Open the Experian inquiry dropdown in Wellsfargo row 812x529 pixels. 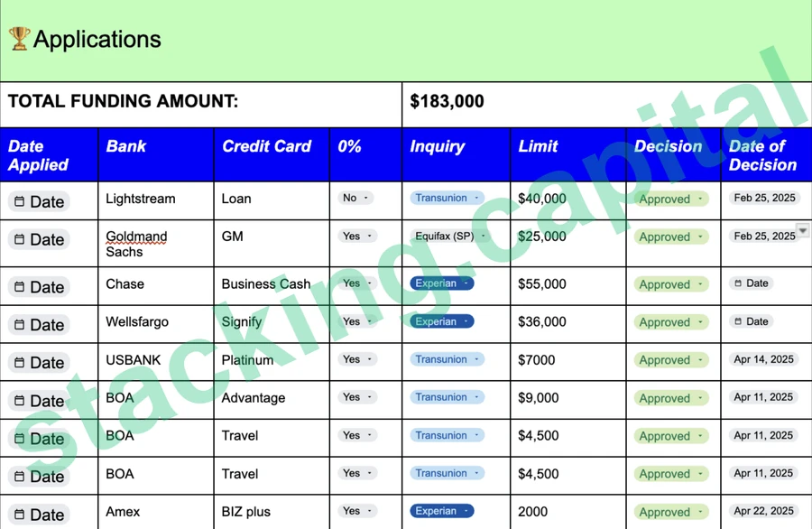[442, 321]
